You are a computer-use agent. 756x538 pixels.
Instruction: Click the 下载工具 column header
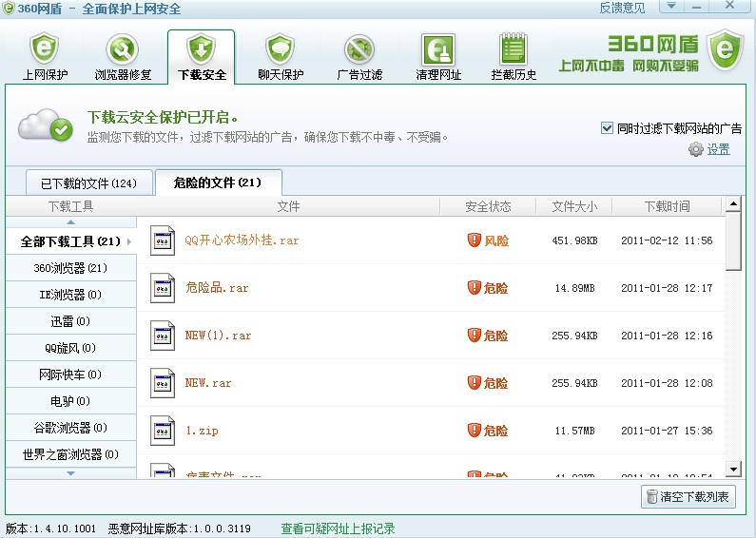[71, 206]
